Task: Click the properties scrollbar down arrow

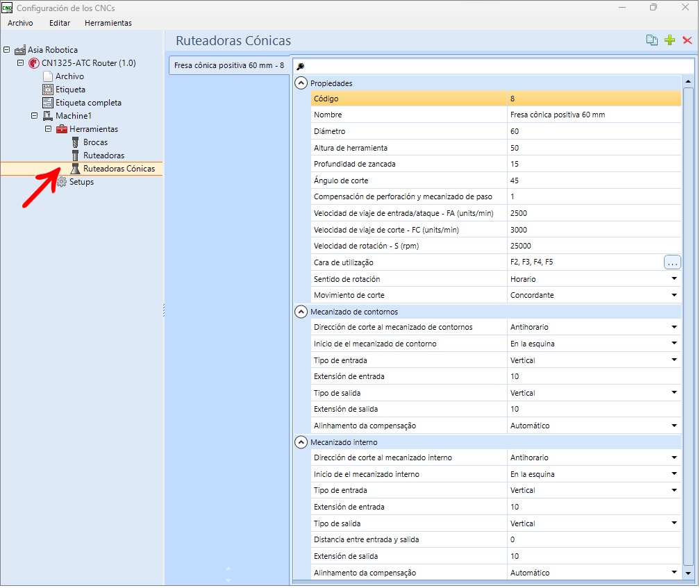Action: [x=688, y=573]
